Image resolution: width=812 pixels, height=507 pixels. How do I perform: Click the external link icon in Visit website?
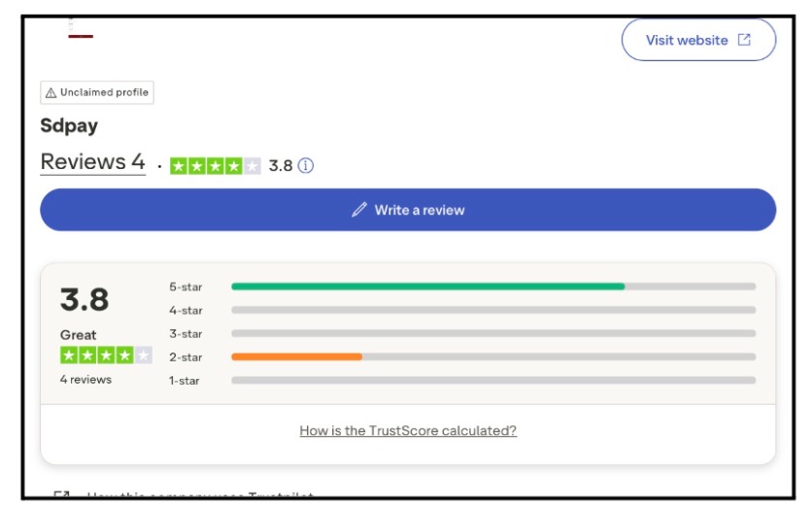[744, 40]
